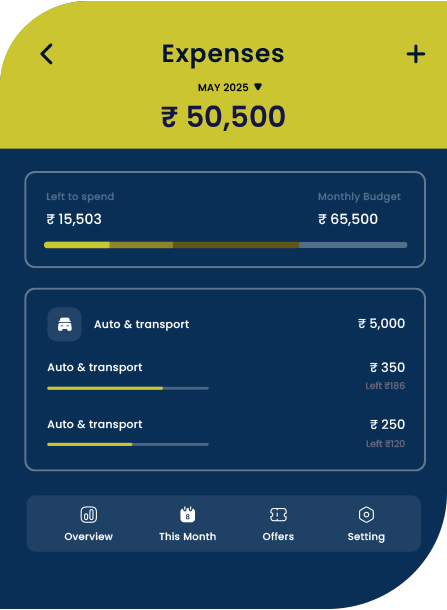Viewport: 447px width, 610px height.
Task: Go back using the left chevron
Action: point(46,54)
